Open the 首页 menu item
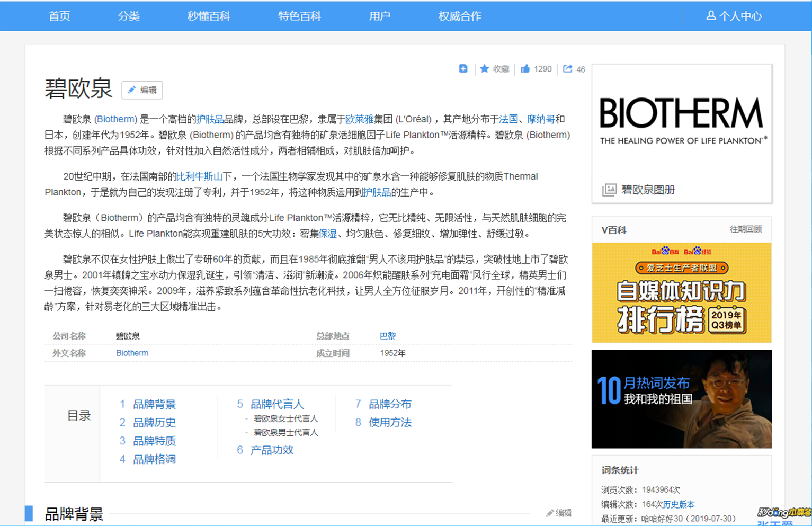This screenshot has width=812, height=526. click(59, 16)
